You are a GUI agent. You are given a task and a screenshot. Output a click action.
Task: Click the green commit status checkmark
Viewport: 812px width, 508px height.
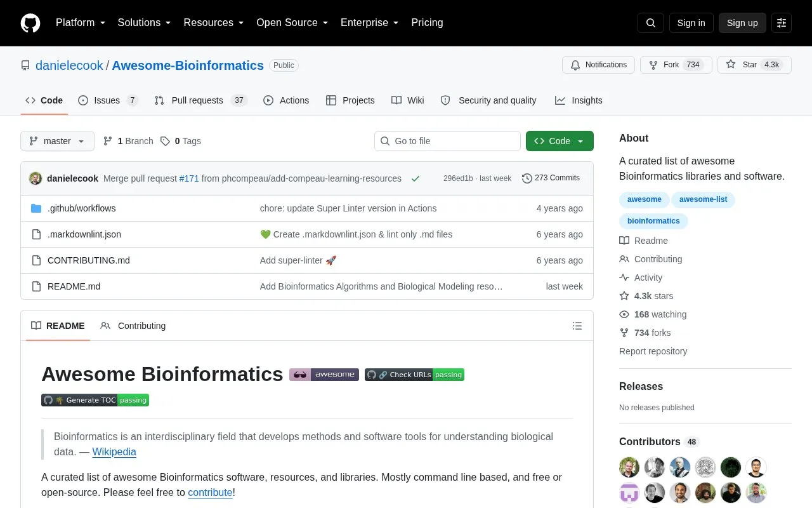pyautogui.click(x=416, y=178)
